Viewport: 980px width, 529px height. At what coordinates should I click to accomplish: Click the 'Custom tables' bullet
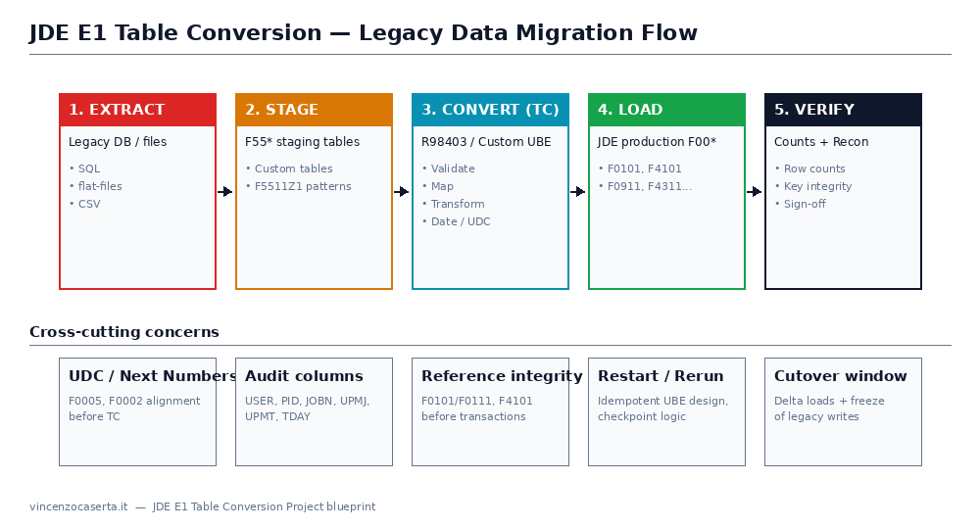click(x=289, y=168)
